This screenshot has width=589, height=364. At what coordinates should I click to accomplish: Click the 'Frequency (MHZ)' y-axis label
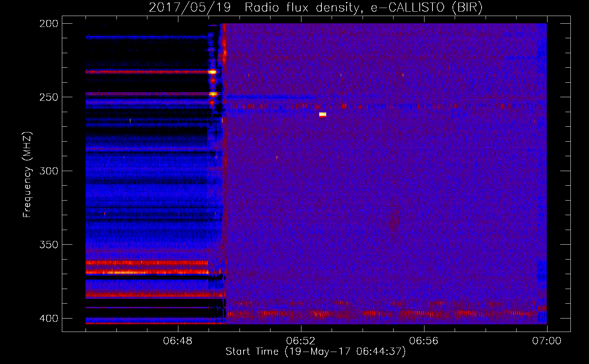pos(27,175)
